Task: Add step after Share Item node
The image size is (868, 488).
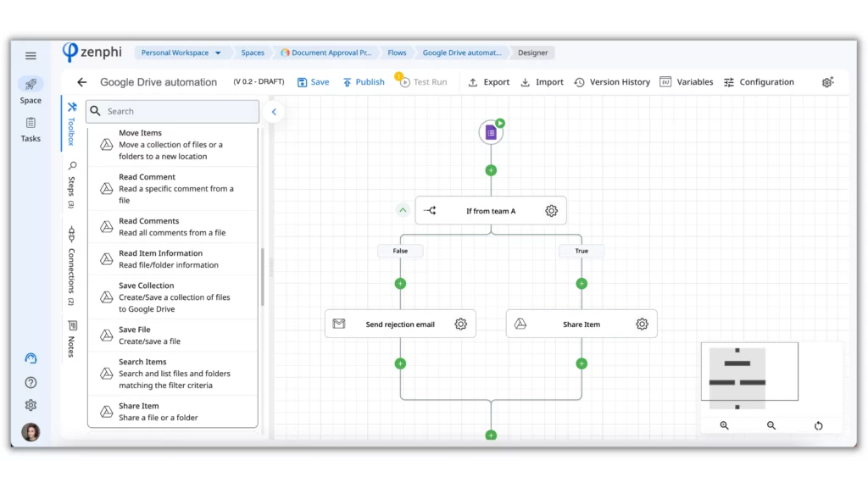Action: [x=581, y=364]
